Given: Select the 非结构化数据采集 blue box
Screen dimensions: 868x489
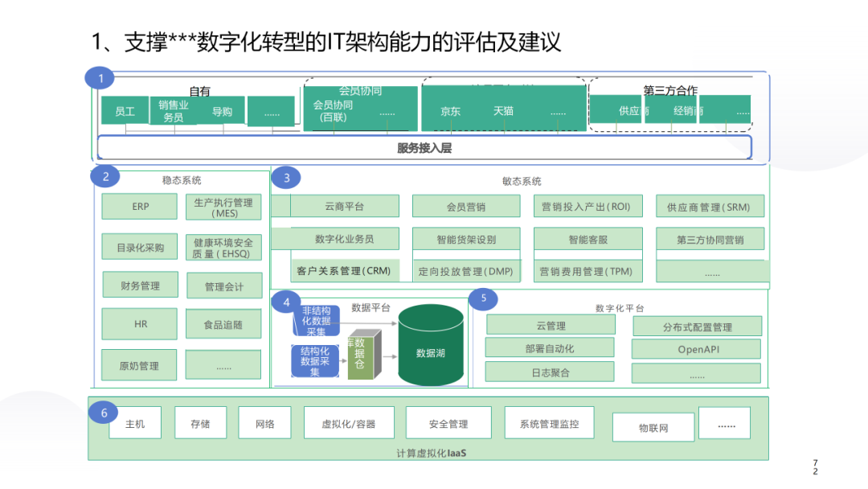Looking at the screenshot, I should pos(316,321).
